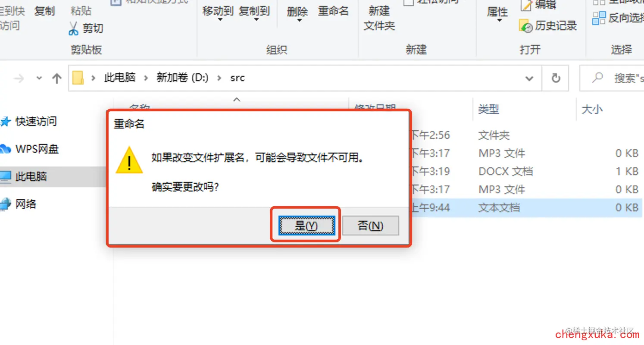
Task: Click the 粘贴 paste ribbon button
Action: (81, 11)
